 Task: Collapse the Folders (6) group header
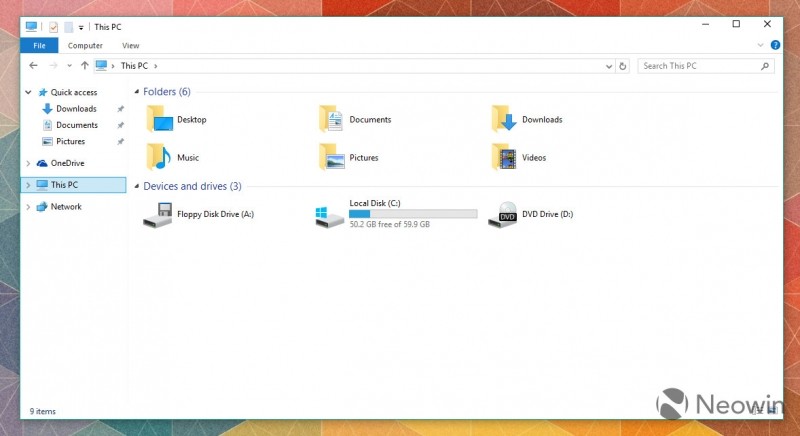click(137, 92)
